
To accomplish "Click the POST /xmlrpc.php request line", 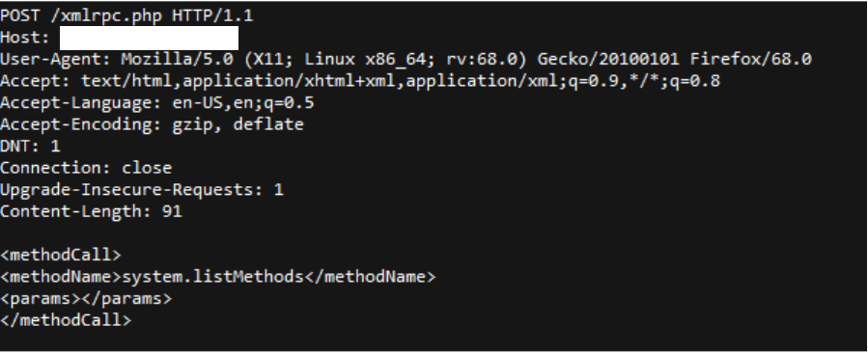I will [126, 16].
